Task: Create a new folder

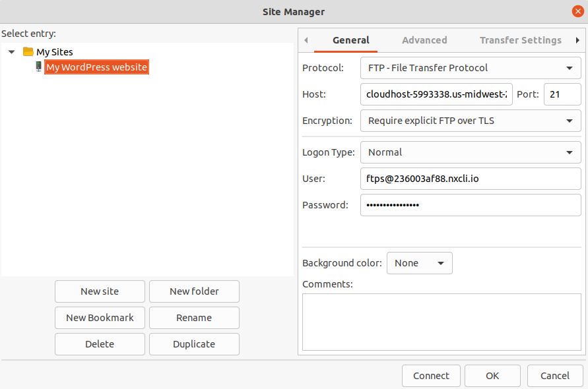Action: tap(194, 291)
